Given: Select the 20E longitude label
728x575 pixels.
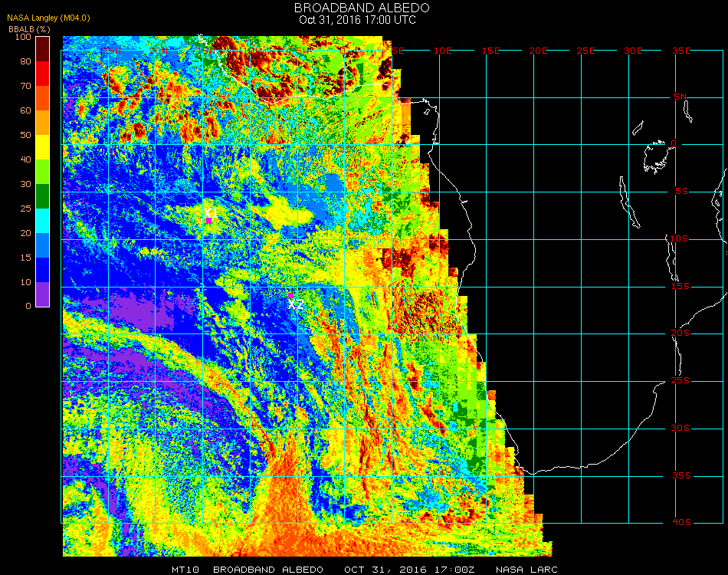Looking at the screenshot, I should click(539, 50).
